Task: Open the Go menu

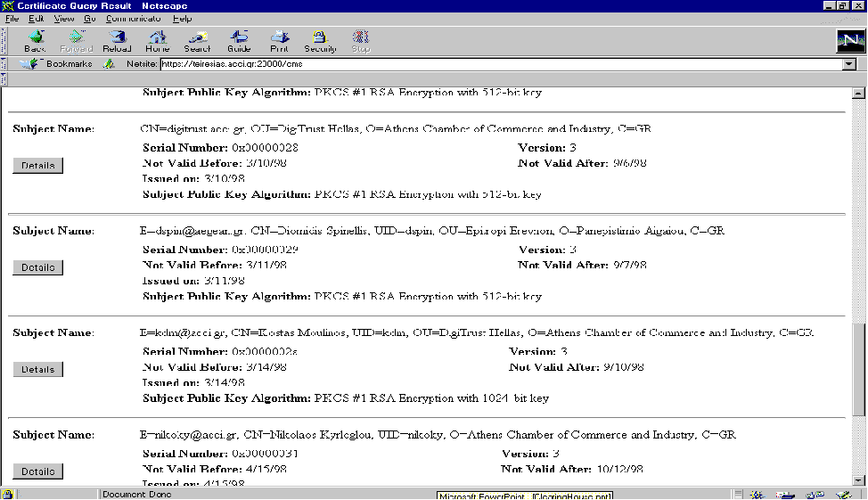Action: 90,19
